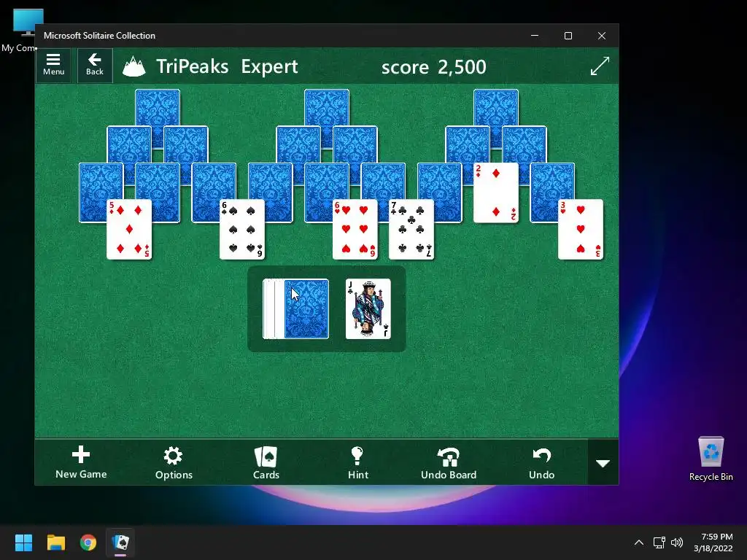
Task: Click the TriPeaks Expert title text
Action: tap(227, 66)
